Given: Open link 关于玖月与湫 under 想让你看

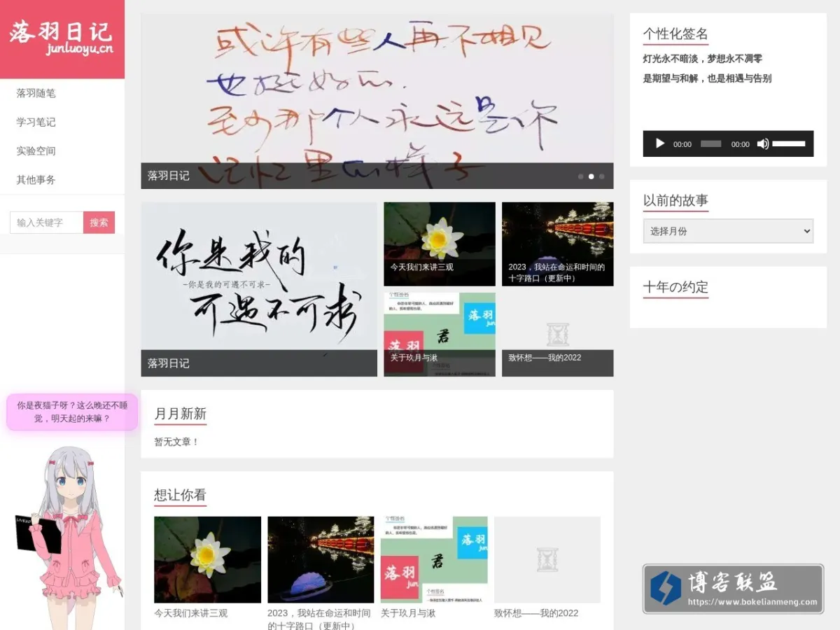Looking at the screenshot, I should (408, 613).
